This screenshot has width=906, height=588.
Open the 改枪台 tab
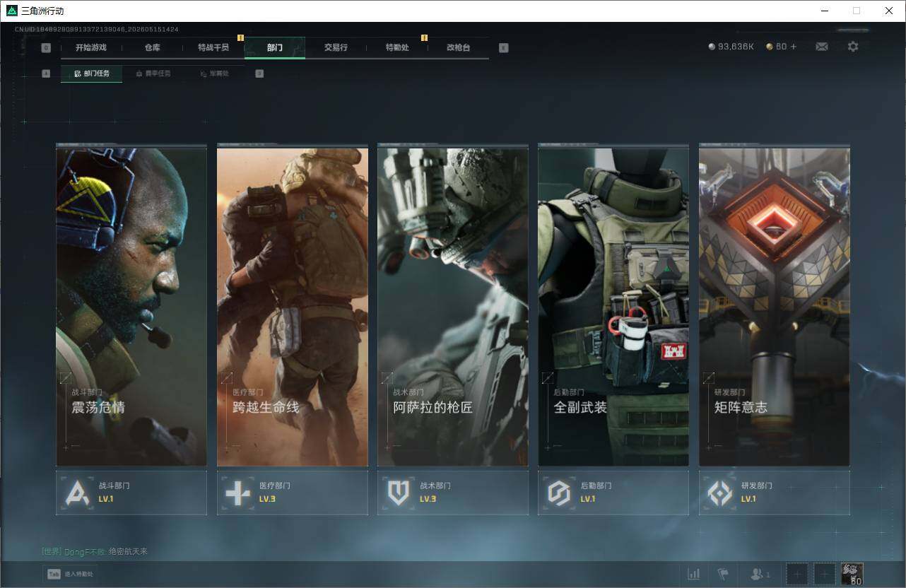tap(458, 47)
